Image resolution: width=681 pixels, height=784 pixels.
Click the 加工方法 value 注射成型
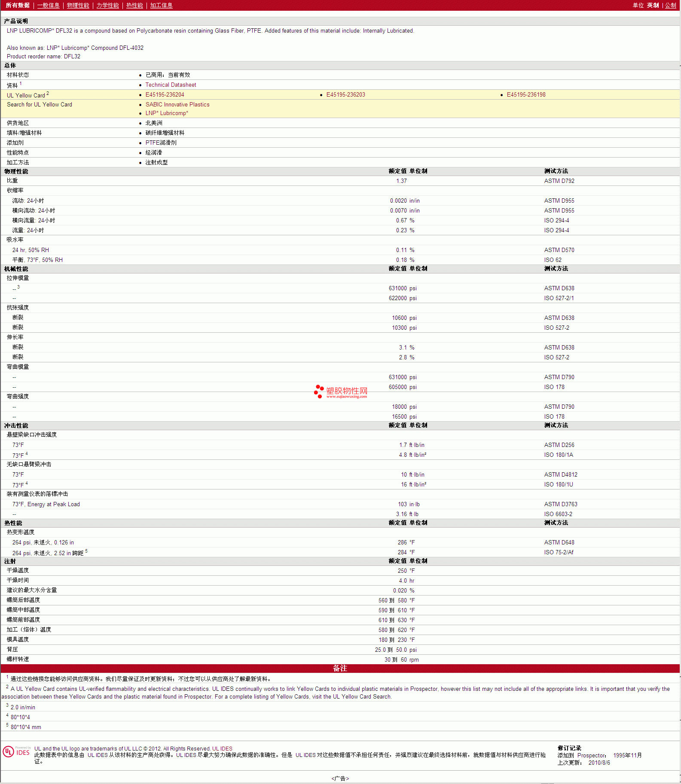coord(156,163)
